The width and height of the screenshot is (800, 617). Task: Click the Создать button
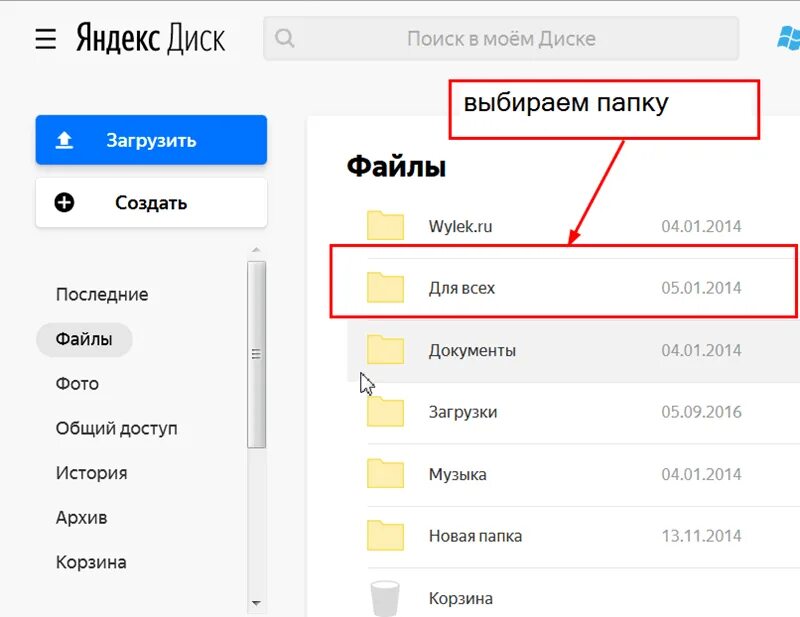pyautogui.click(x=151, y=203)
